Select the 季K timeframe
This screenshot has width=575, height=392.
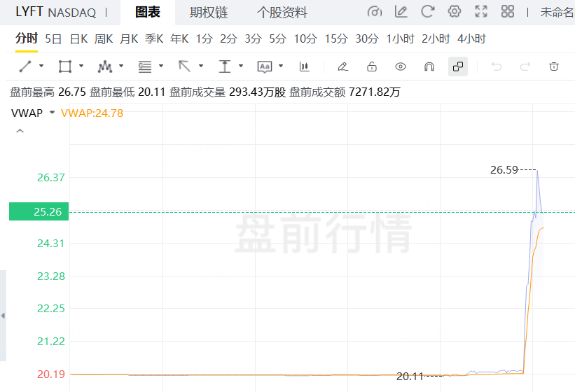point(154,38)
